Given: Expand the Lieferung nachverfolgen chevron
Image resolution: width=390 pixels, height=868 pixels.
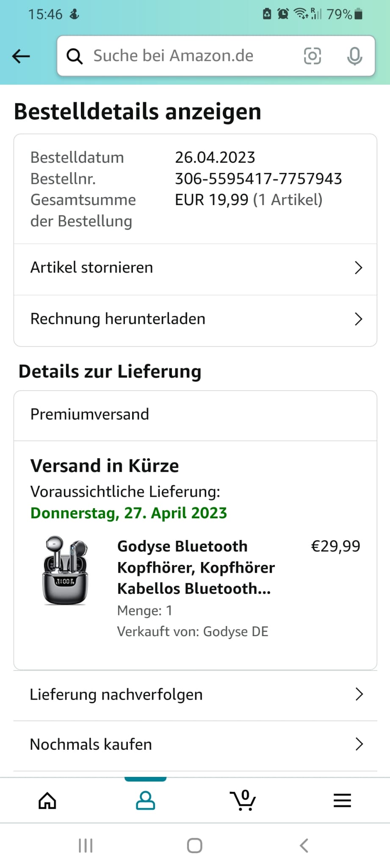Looking at the screenshot, I should point(359,694).
